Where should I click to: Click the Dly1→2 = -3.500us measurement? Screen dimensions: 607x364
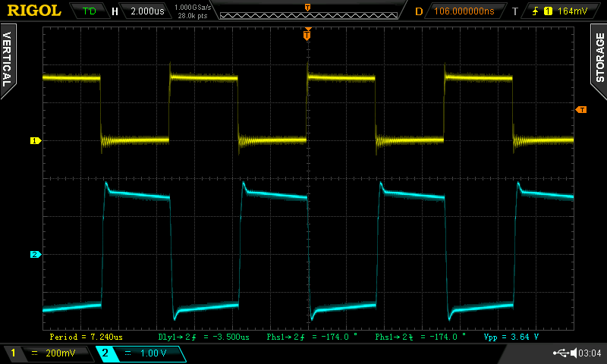[203, 337]
